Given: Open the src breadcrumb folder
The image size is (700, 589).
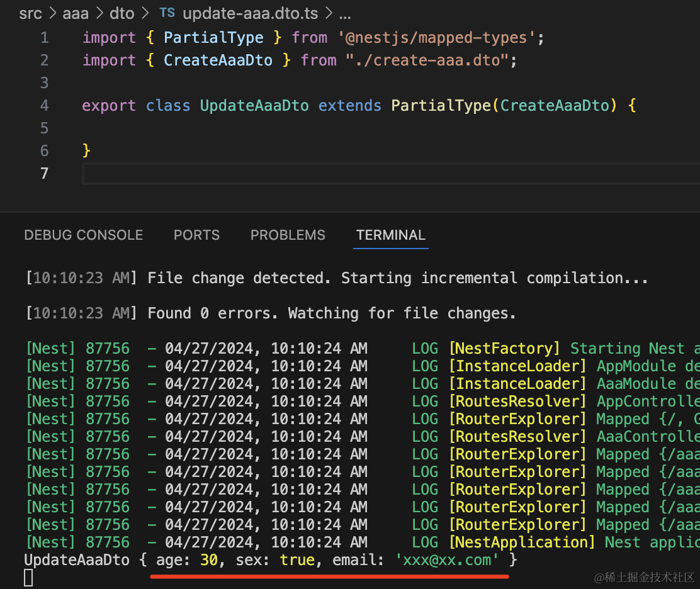Looking at the screenshot, I should pos(30,13).
